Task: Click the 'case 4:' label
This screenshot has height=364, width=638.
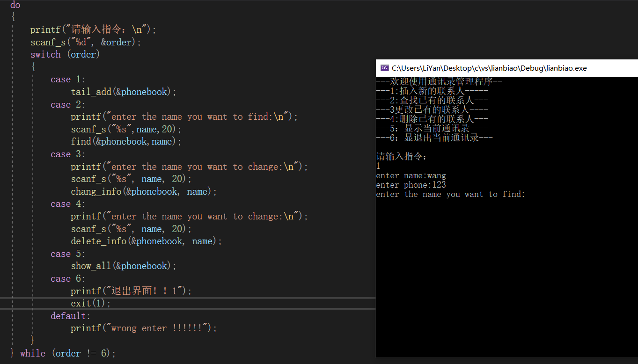Action: [x=68, y=204]
